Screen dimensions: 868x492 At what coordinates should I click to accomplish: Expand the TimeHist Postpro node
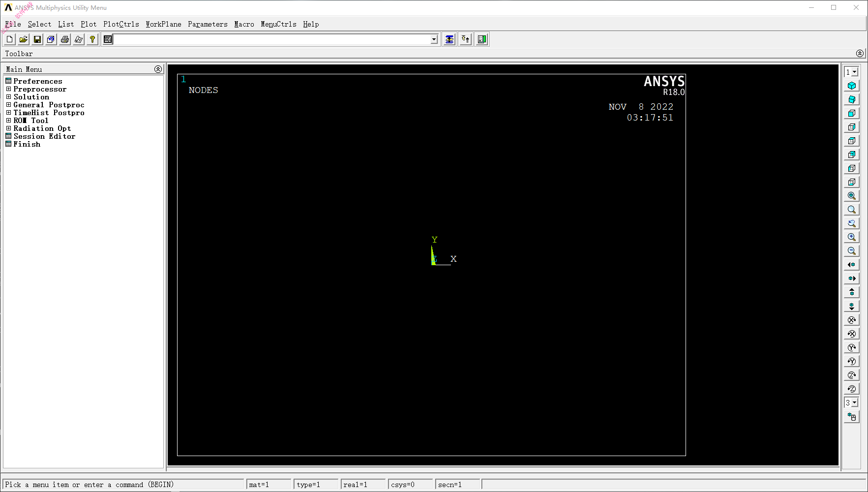(8, 113)
